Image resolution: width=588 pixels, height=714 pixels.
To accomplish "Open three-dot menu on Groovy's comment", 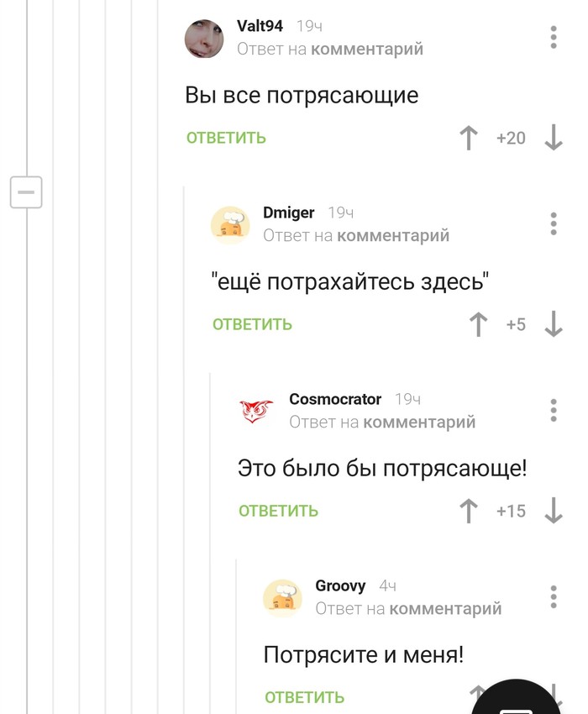I will click(x=554, y=596).
